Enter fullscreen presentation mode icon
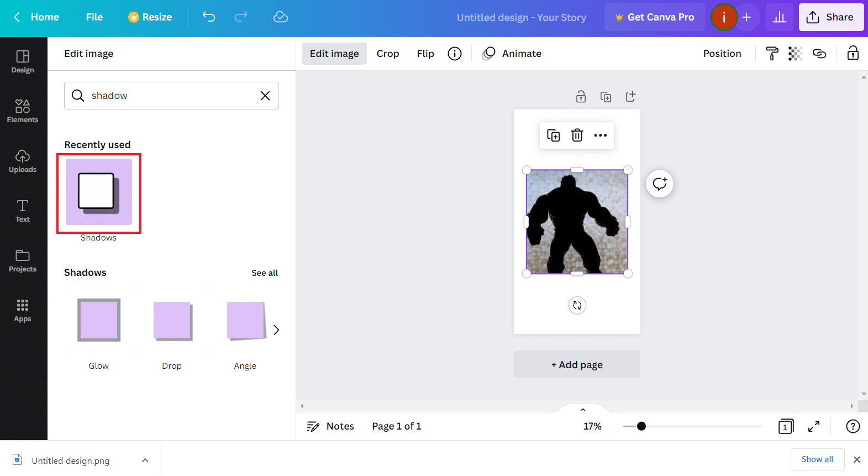 [814, 426]
